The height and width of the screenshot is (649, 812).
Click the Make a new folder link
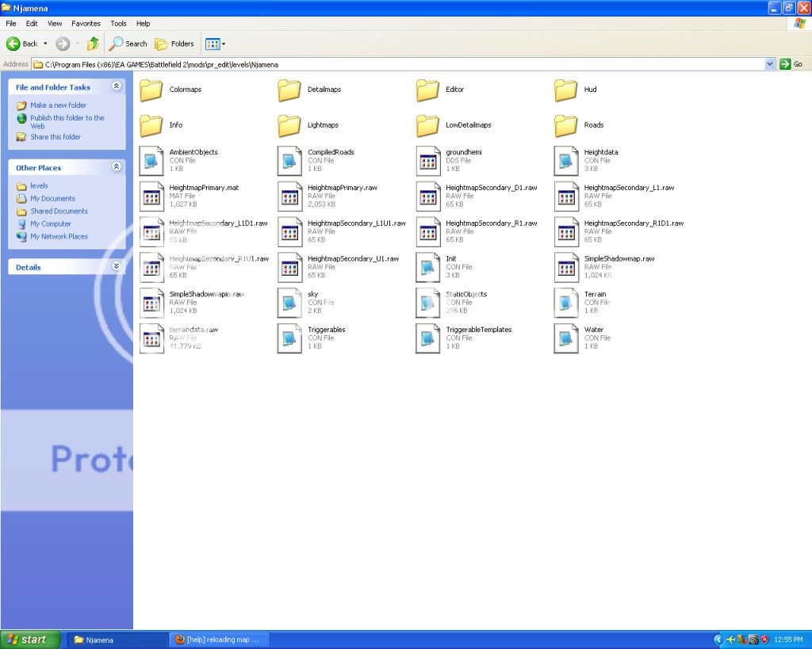click(x=58, y=105)
